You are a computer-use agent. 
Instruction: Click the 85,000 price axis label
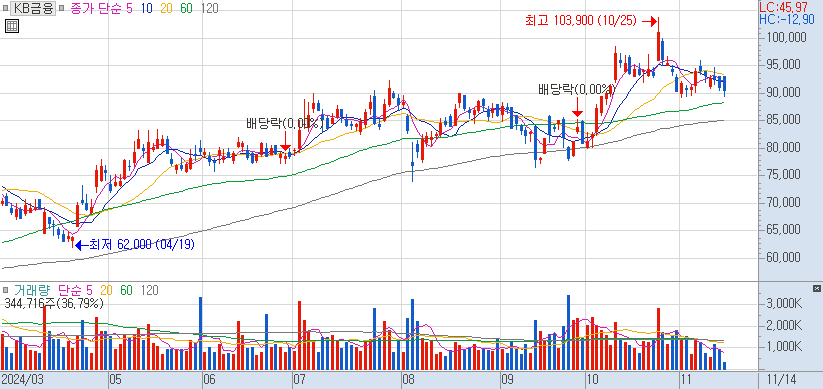784,120
